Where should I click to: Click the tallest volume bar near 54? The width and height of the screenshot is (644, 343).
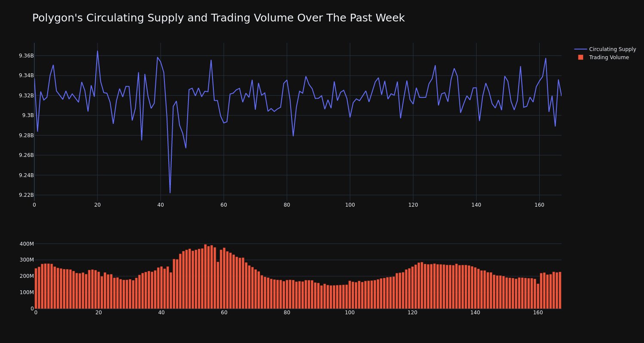[x=205, y=277]
